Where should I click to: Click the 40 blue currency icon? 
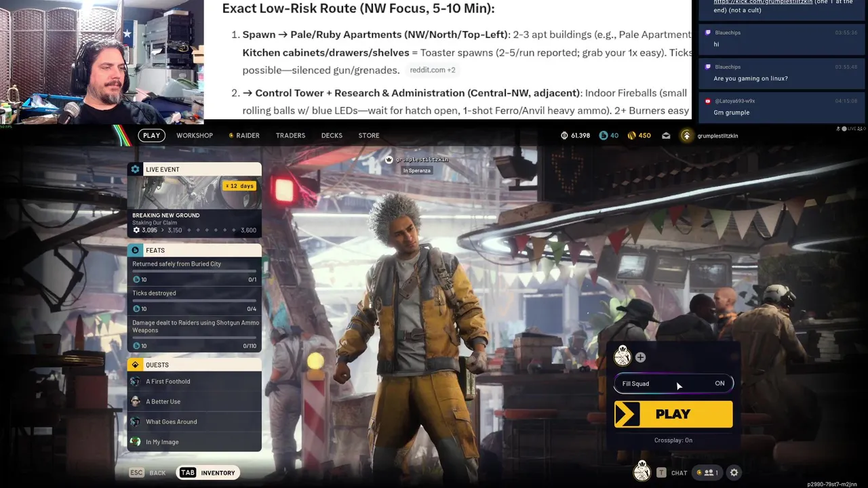pos(604,136)
